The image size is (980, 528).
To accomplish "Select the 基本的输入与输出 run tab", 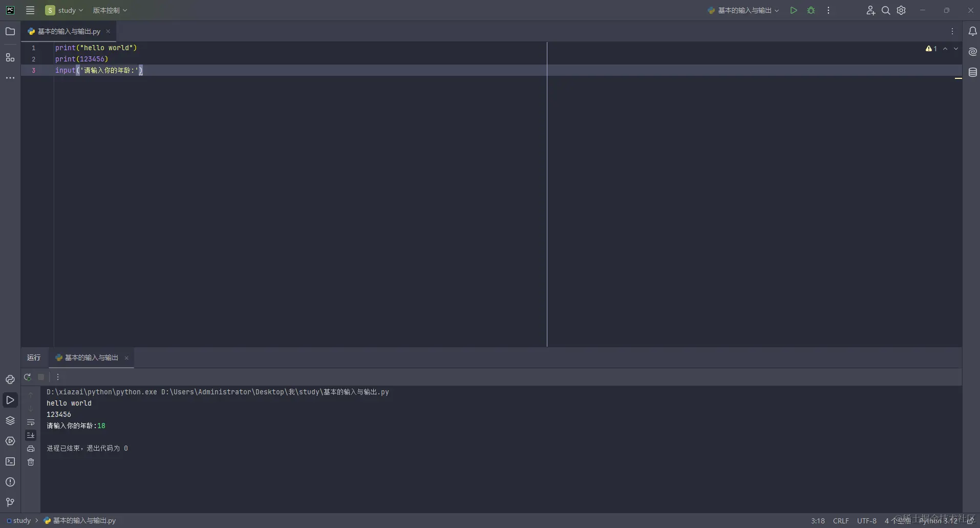I will click(x=91, y=357).
